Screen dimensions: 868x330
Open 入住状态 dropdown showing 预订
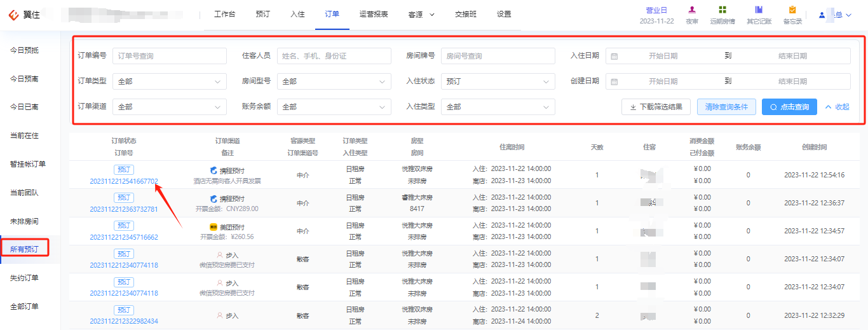pos(498,81)
